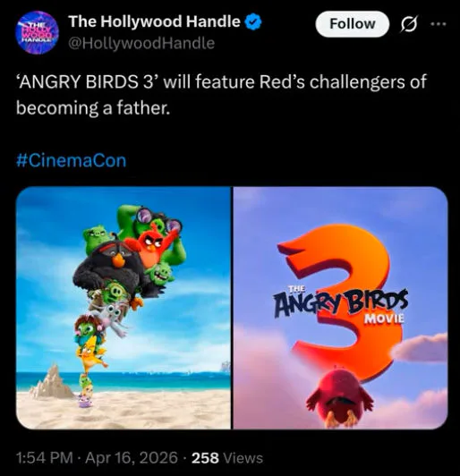The image size is (460, 476).
Task: View the Angry Birds Movie 3 logo image
Action: [x=340, y=308]
